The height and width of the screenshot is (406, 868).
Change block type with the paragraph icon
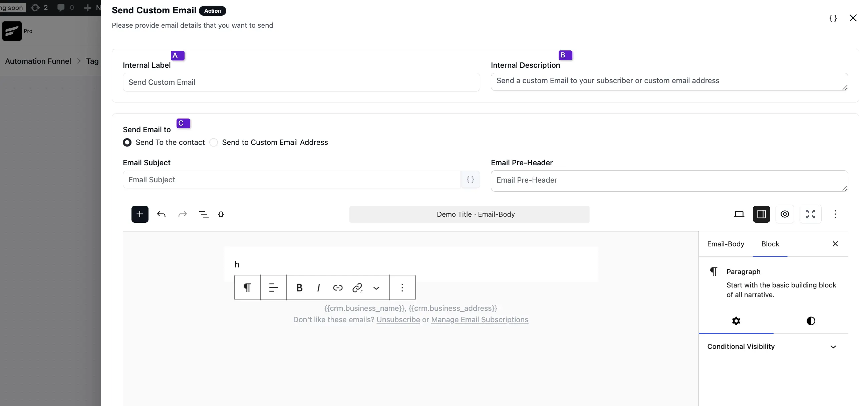pyautogui.click(x=247, y=288)
